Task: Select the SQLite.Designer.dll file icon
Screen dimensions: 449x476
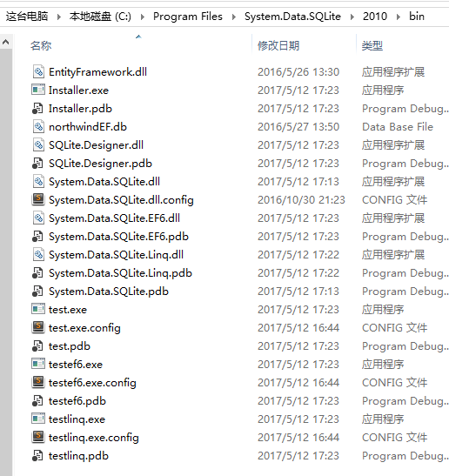Action: (x=38, y=144)
